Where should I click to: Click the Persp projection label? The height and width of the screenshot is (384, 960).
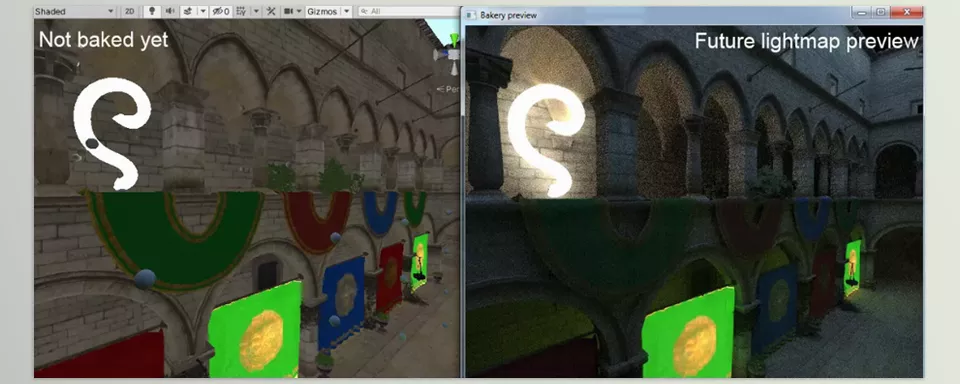(449, 89)
